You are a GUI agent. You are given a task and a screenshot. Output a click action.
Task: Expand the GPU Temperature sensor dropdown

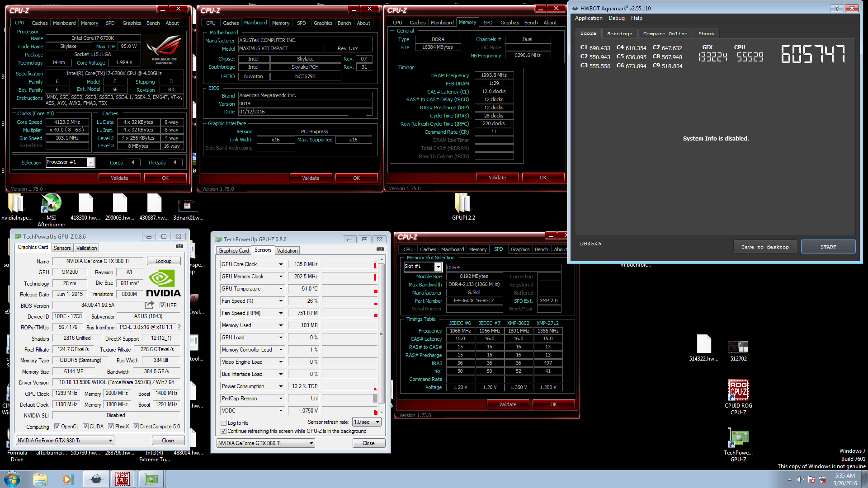coord(281,289)
